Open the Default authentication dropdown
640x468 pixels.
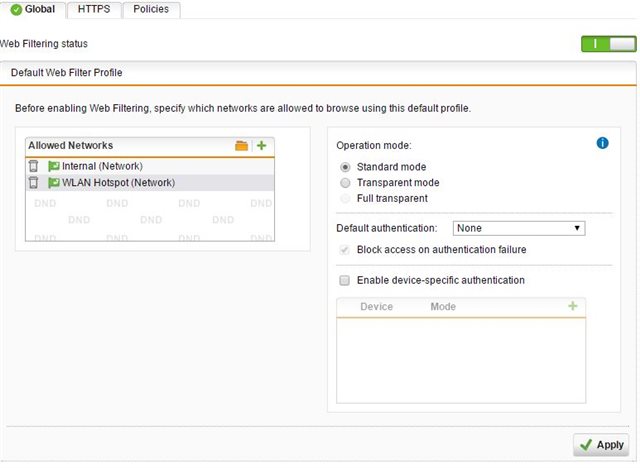pyautogui.click(x=518, y=228)
